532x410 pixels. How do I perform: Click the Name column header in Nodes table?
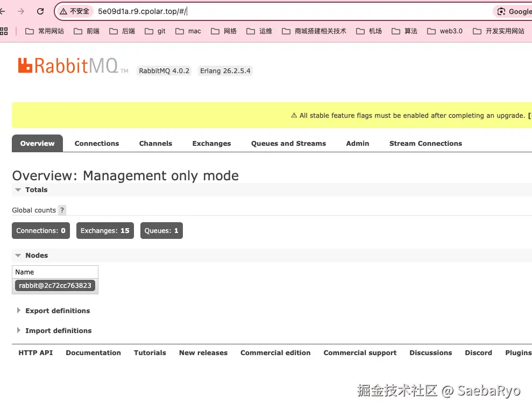(55, 272)
